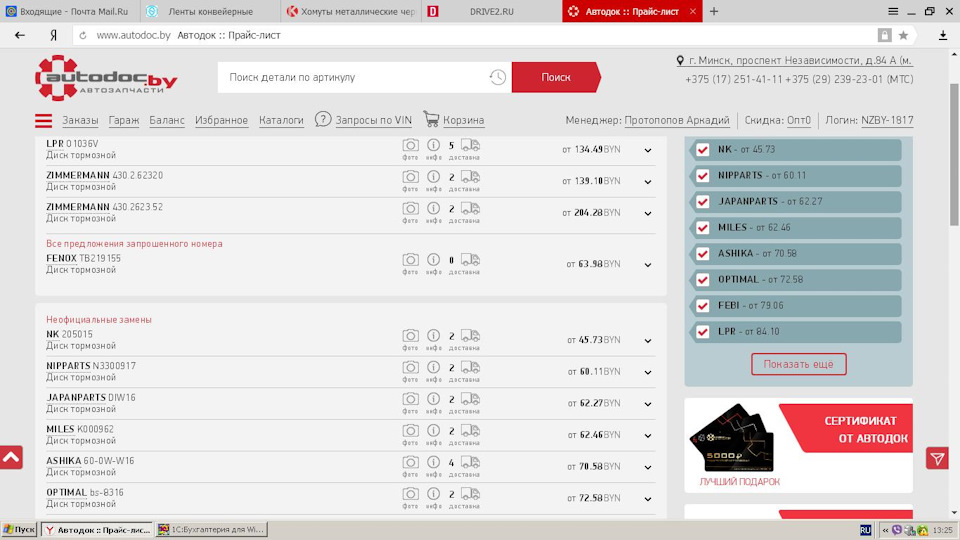Expand offers for ZIMMERMANN 430.2623.52
The width and height of the screenshot is (960, 540).
tap(648, 214)
